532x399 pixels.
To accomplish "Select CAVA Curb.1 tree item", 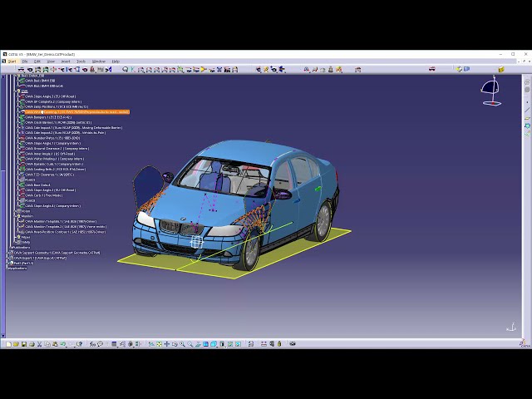I will point(44,195).
